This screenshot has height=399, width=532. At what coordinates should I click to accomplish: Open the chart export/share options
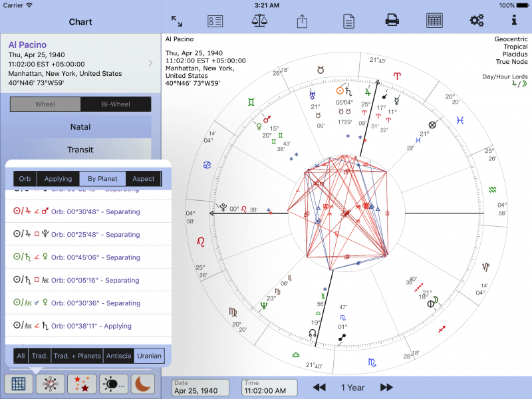[301, 21]
